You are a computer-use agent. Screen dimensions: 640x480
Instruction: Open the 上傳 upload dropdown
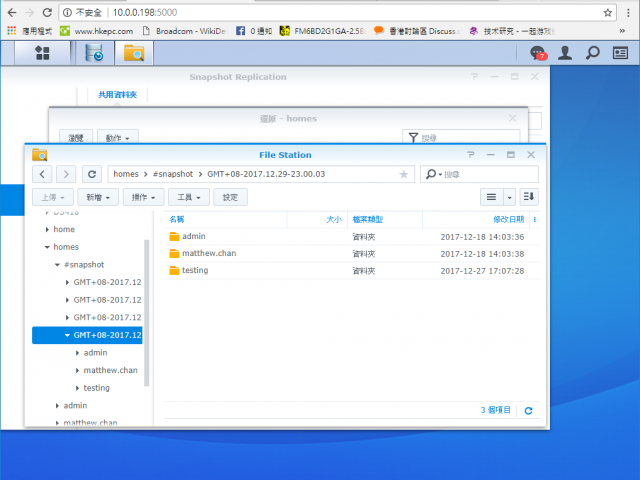53,197
